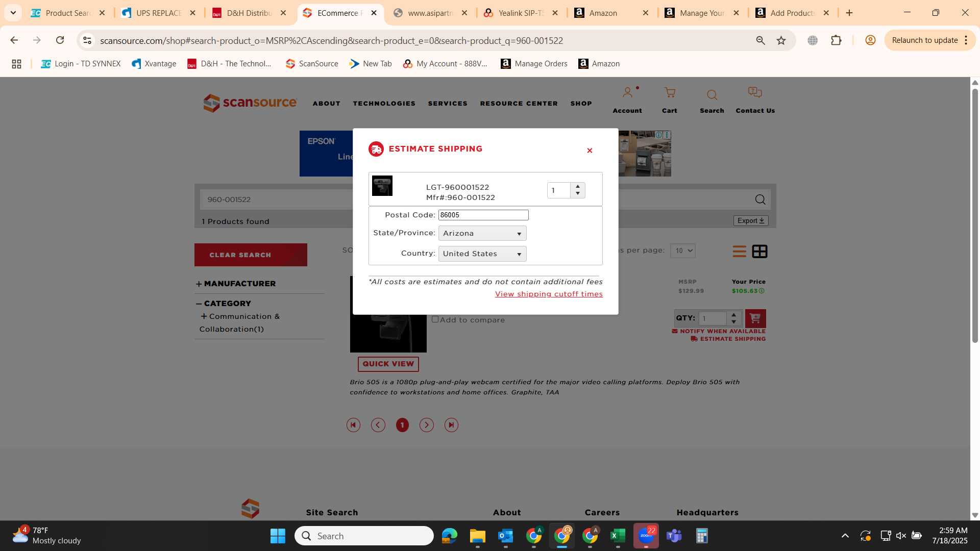This screenshot has width=980, height=551.
Task: Reload the page
Action: (x=60, y=40)
